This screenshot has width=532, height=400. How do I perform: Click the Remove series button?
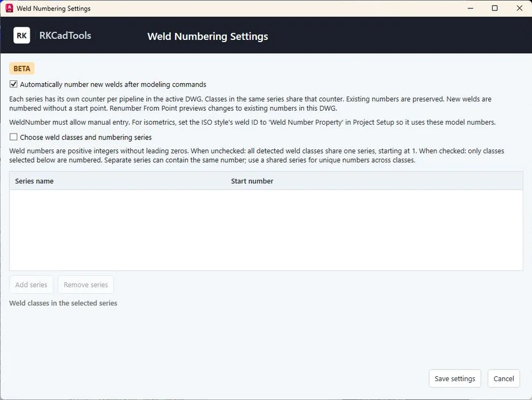coord(86,284)
